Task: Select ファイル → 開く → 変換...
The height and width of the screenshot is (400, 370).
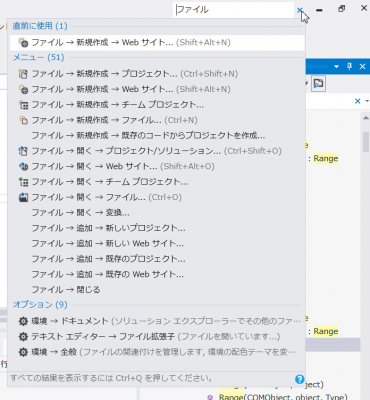Action: pyautogui.click(x=157, y=213)
